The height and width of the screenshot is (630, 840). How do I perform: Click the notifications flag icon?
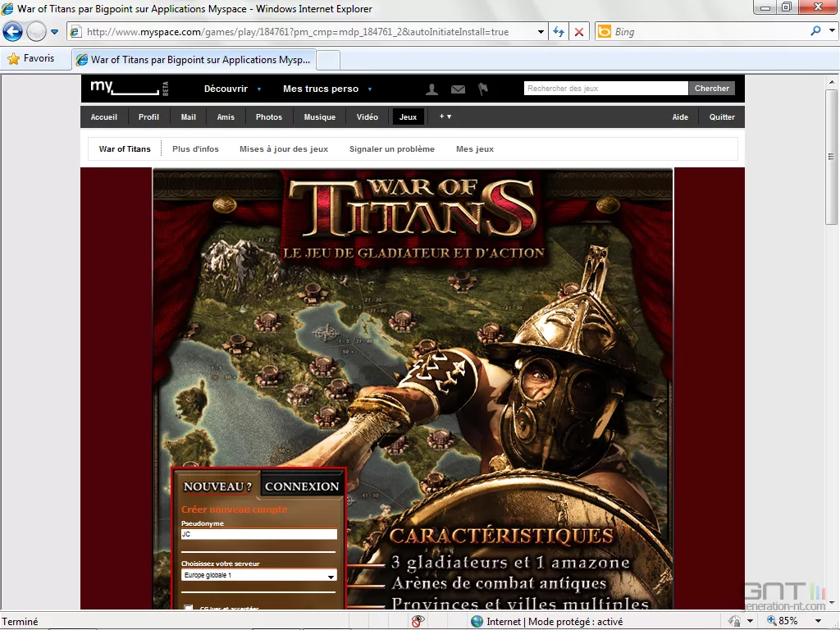483,89
